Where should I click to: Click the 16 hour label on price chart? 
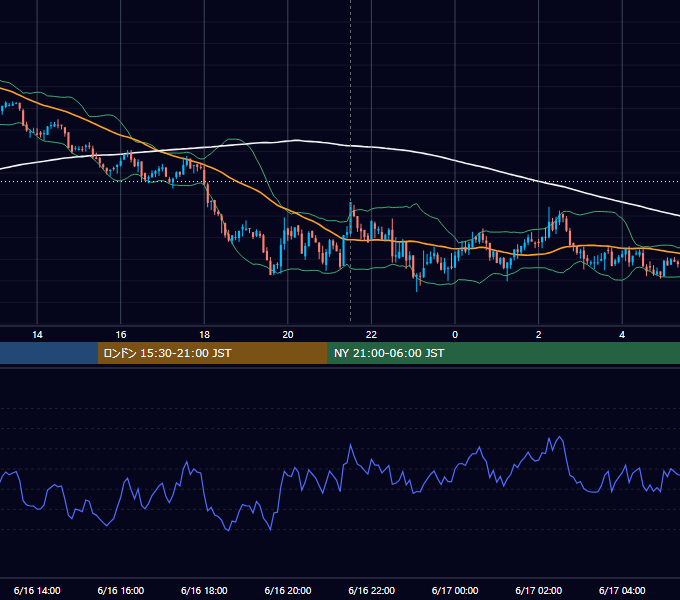(121, 335)
